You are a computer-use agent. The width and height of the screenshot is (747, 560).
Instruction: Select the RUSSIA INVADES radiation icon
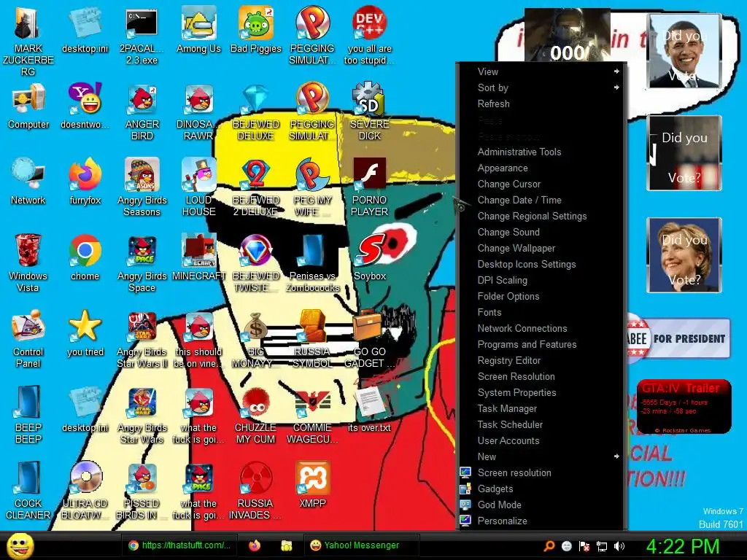[256, 490]
